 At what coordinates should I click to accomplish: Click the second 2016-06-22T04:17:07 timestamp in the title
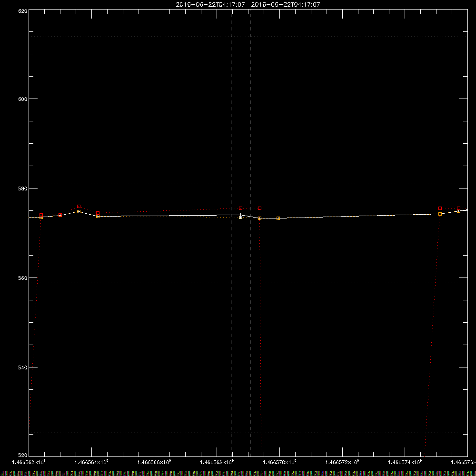pos(285,5)
